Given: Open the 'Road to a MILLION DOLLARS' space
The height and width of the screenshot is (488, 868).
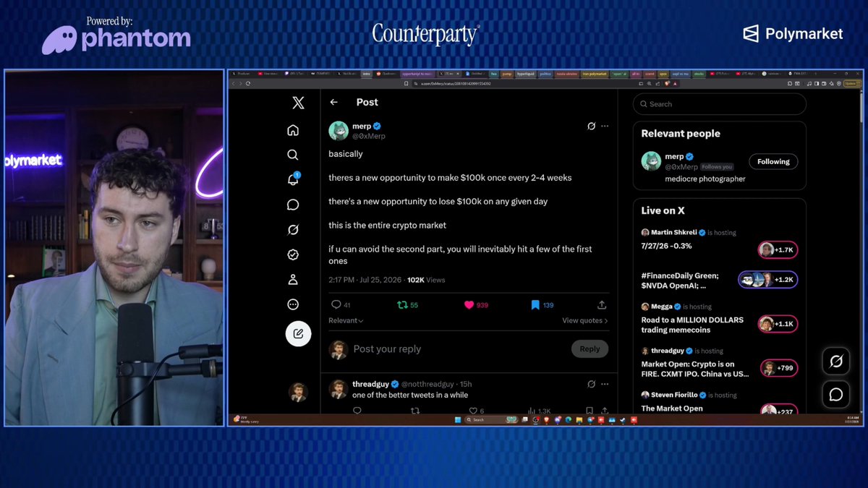Looking at the screenshot, I should [692, 325].
